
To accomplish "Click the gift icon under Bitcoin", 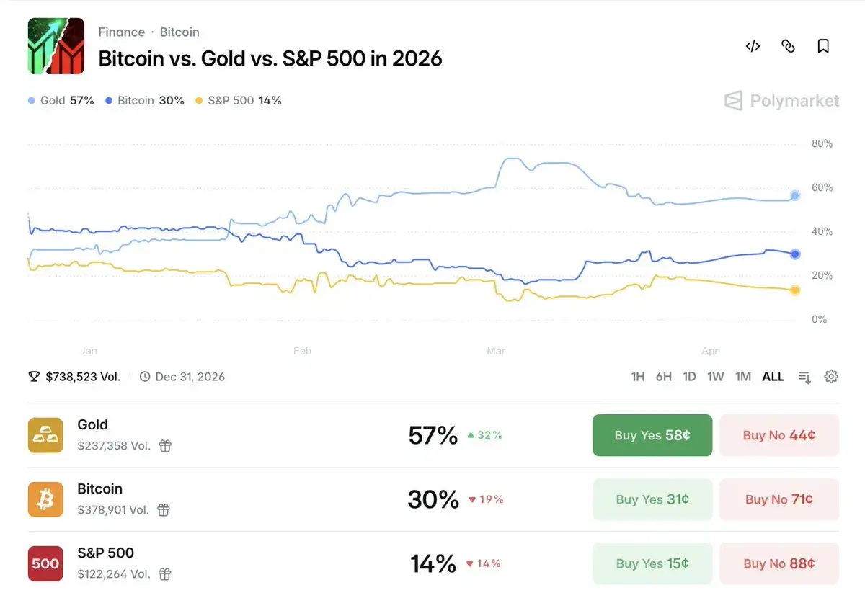I will point(164,510).
